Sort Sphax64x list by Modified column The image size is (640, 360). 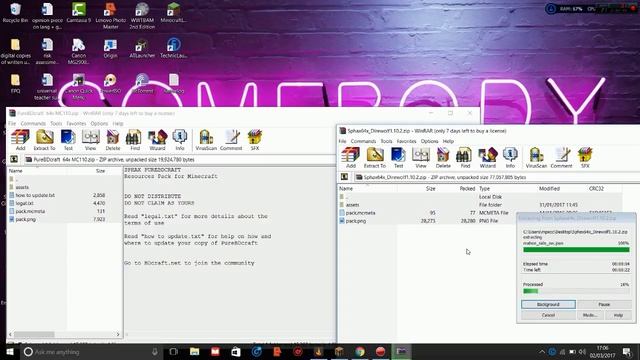pos(549,189)
